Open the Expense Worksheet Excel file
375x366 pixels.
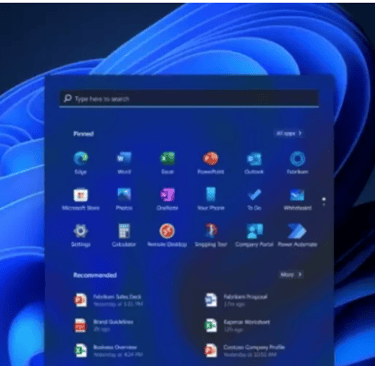pos(237,325)
